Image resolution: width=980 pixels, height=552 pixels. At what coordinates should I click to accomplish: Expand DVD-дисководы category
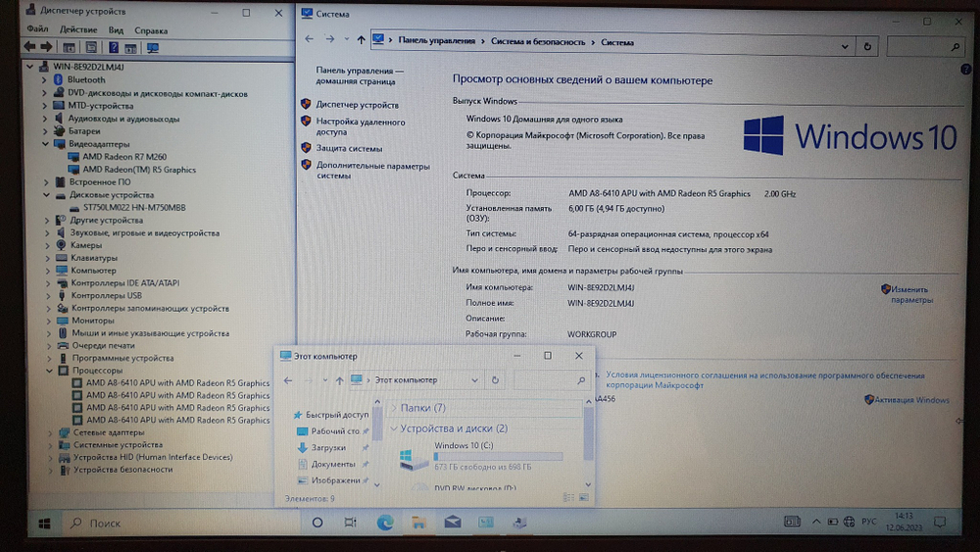point(44,93)
